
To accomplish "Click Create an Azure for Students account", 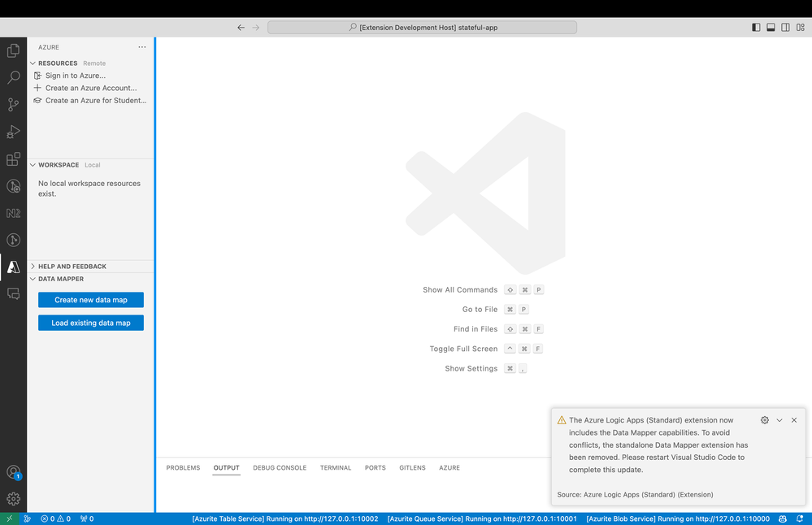I will (96, 101).
